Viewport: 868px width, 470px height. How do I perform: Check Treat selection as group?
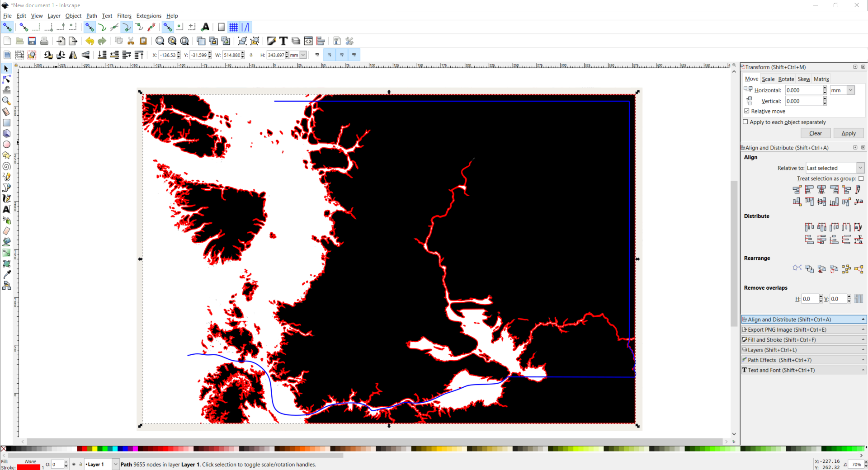tap(861, 179)
